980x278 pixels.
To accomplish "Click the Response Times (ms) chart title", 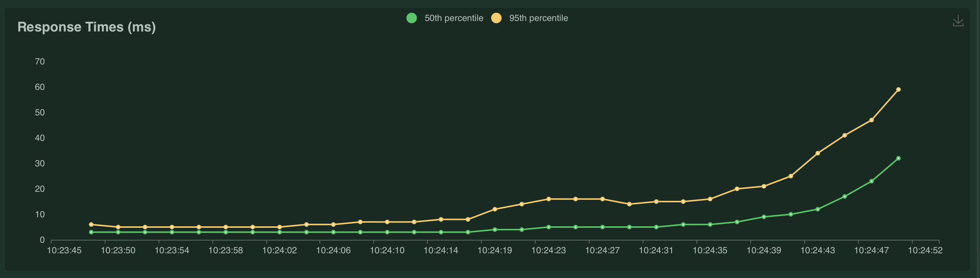I will (86, 27).
